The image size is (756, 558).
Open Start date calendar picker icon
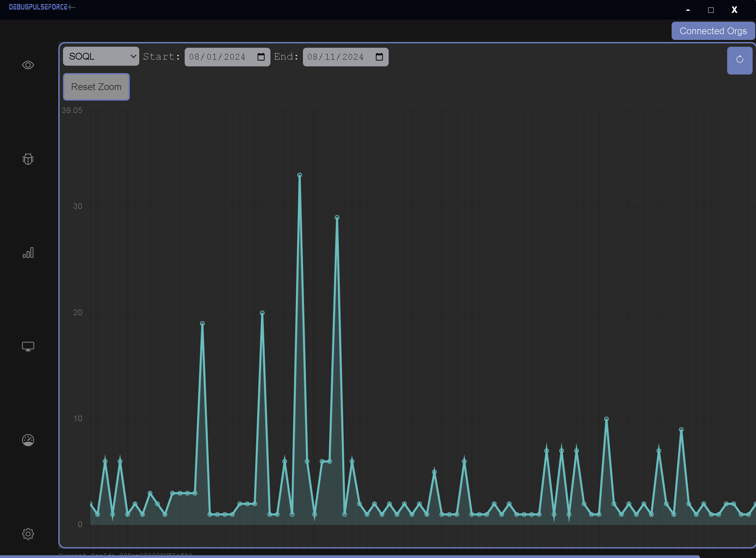pyautogui.click(x=261, y=57)
